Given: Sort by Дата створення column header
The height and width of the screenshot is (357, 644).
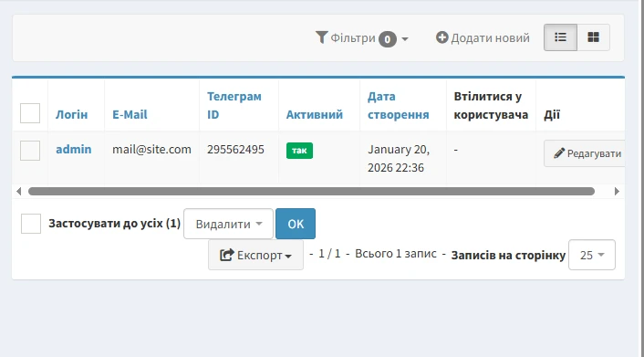Looking at the screenshot, I should click(x=399, y=105).
